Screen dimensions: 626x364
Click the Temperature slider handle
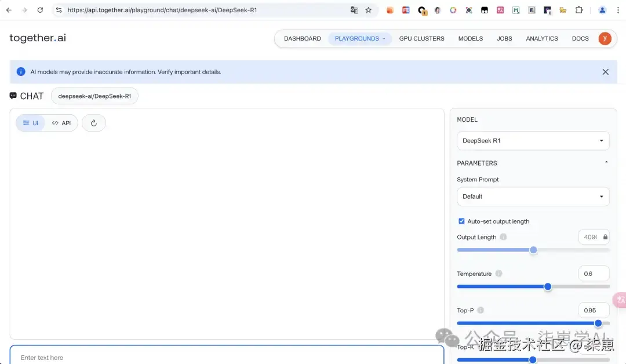tap(548, 286)
